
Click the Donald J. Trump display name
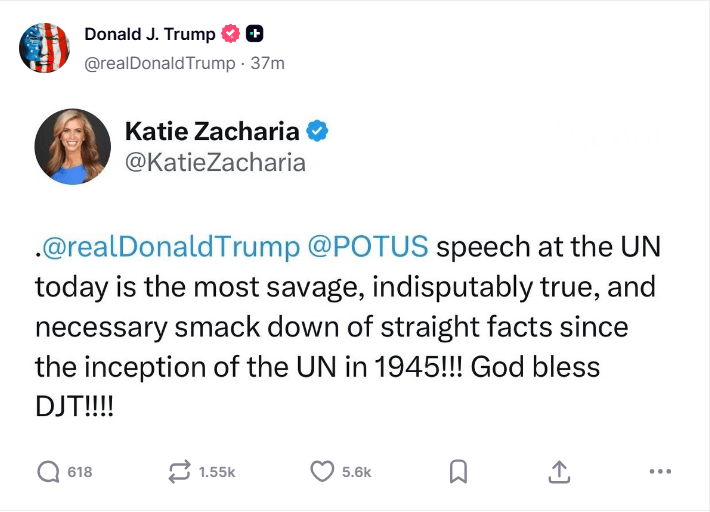149,34
